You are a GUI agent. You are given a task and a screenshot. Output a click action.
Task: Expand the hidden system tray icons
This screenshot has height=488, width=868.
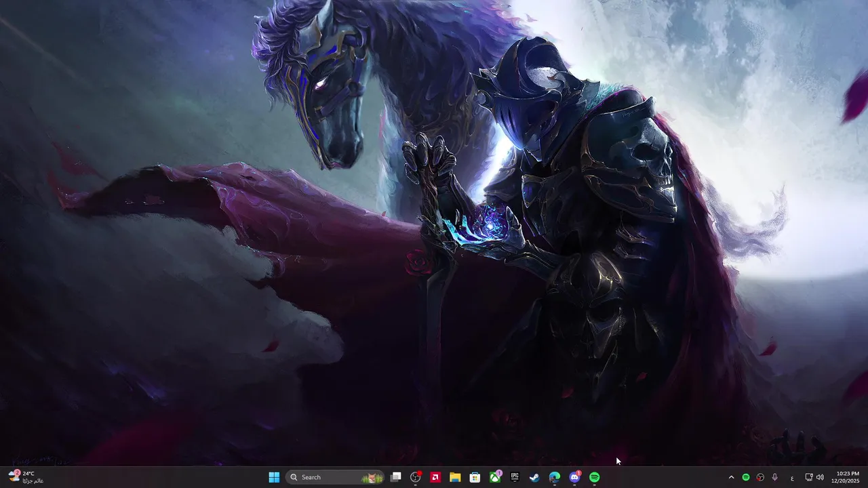tap(731, 477)
